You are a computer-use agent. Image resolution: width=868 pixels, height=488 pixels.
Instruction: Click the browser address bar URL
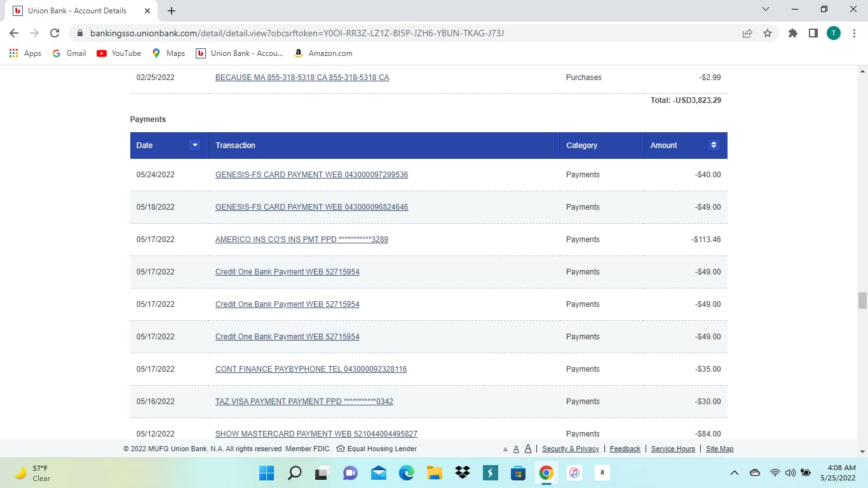297,33
